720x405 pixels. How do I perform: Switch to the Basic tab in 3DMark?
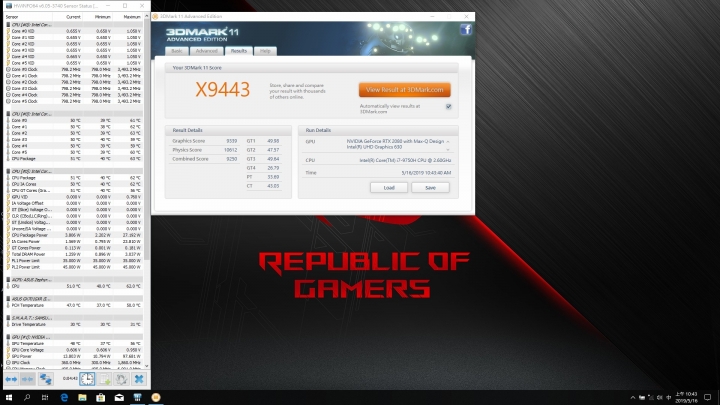point(177,51)
